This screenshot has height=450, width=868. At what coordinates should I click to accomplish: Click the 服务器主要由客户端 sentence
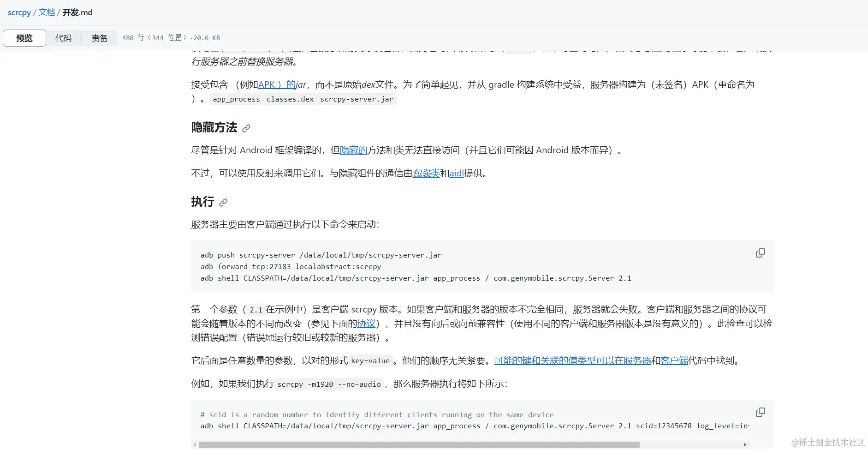(285, 224)
